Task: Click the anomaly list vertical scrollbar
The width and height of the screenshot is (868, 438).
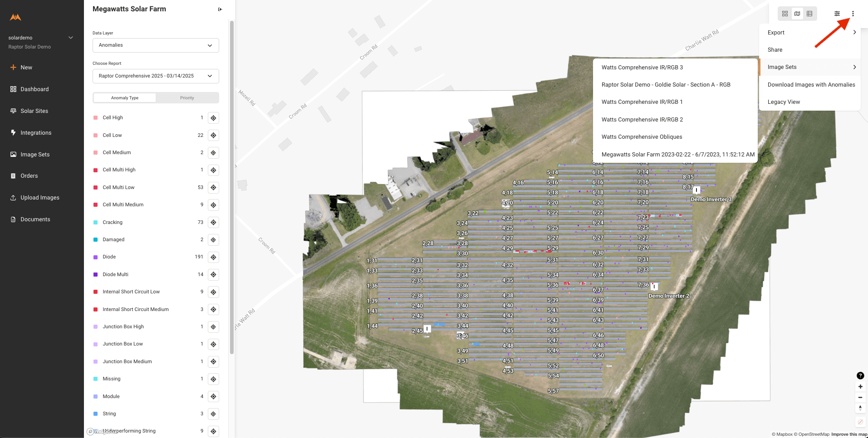Action: [x=232, y=187]
